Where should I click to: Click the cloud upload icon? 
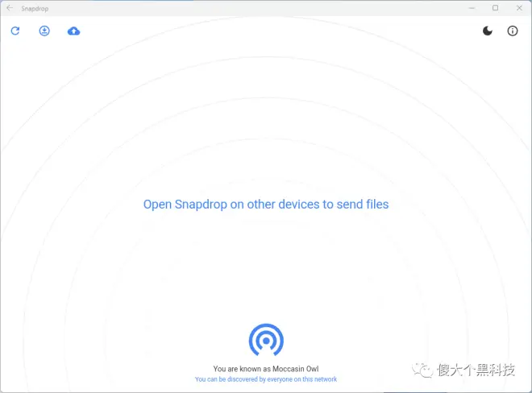tap(73, 31)
